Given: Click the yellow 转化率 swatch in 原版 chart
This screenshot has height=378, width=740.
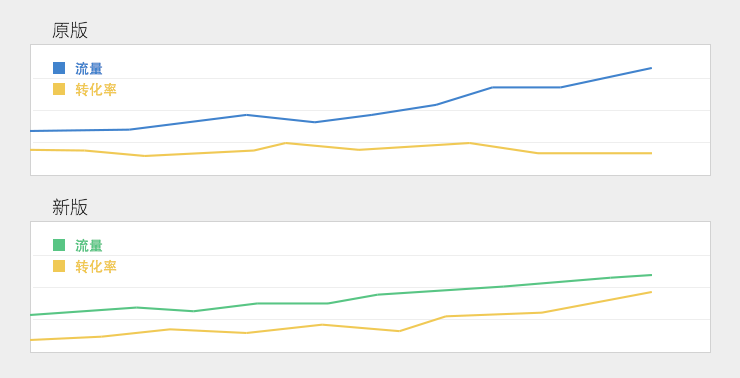Looking at the screenshot, I should [59, 89].
